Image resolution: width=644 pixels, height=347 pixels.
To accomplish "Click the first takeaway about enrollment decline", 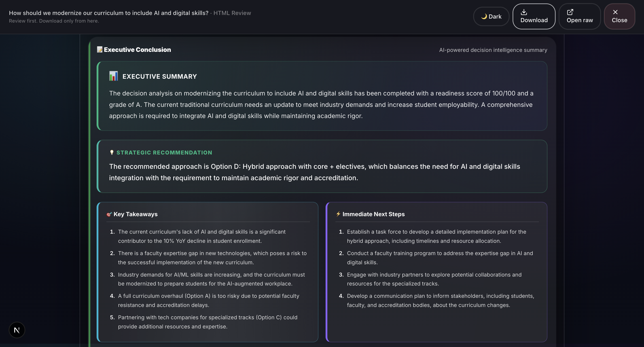I will (201, 236).
